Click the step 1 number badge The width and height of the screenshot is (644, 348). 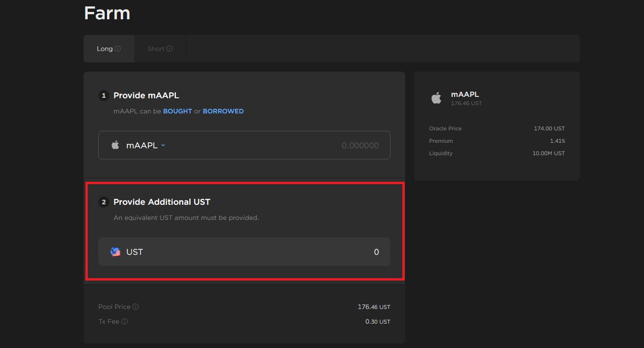104,95
